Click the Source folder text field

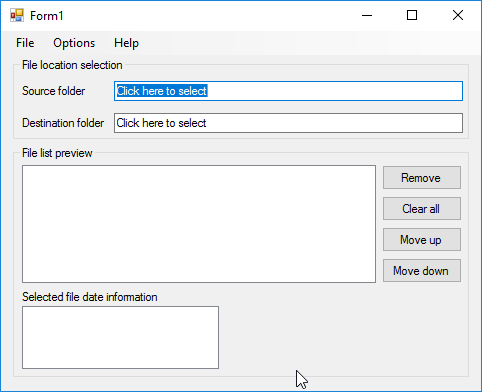288,91
